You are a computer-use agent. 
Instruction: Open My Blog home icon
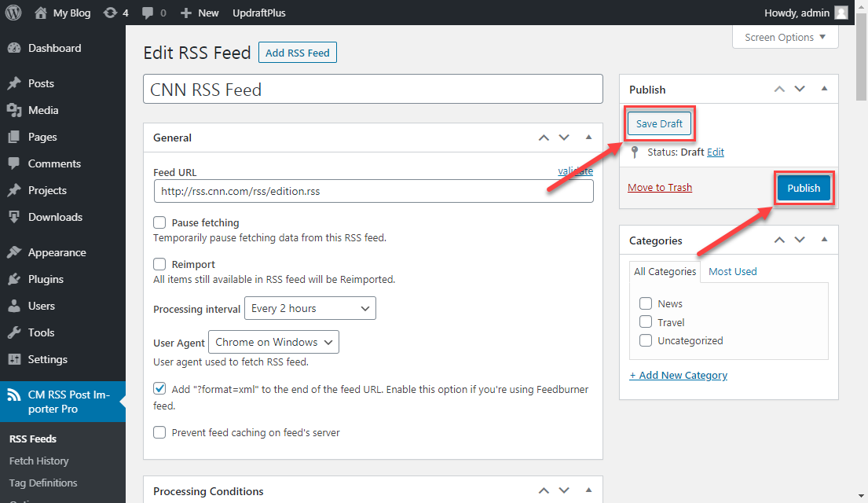coord(40,13)
